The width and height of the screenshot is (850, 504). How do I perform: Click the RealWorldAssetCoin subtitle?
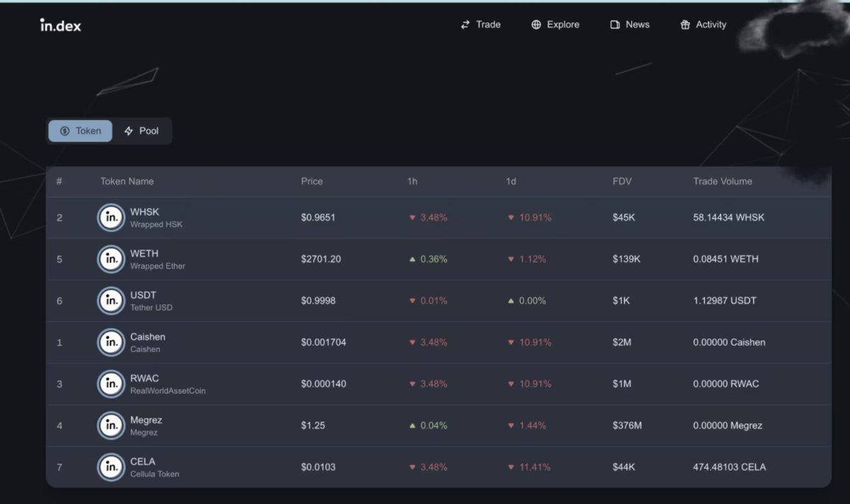(x=168, y=391)
